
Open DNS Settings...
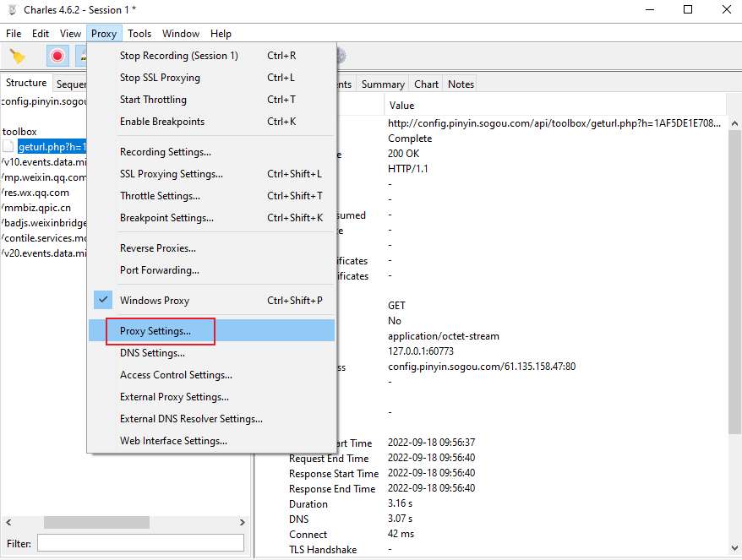tap(211, 353)
